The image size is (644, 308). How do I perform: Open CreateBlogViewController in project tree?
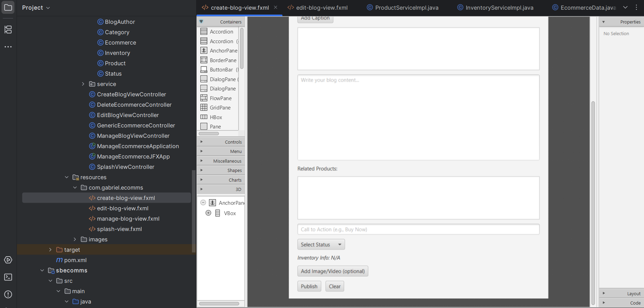coord(132,94)
